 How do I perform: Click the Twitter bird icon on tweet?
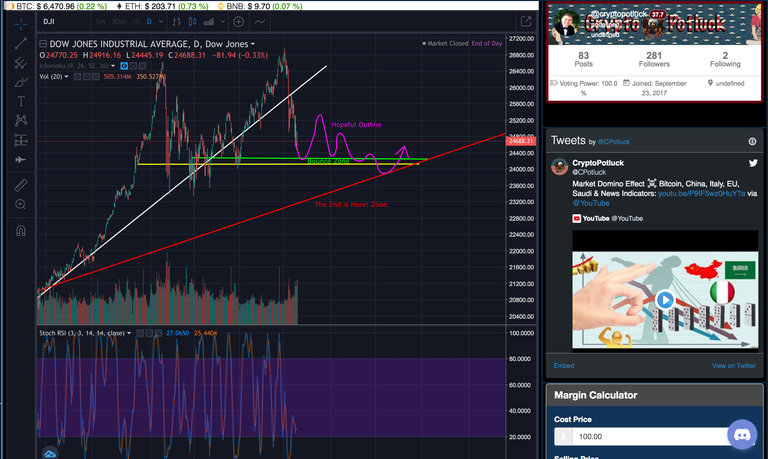pos(753,163)
